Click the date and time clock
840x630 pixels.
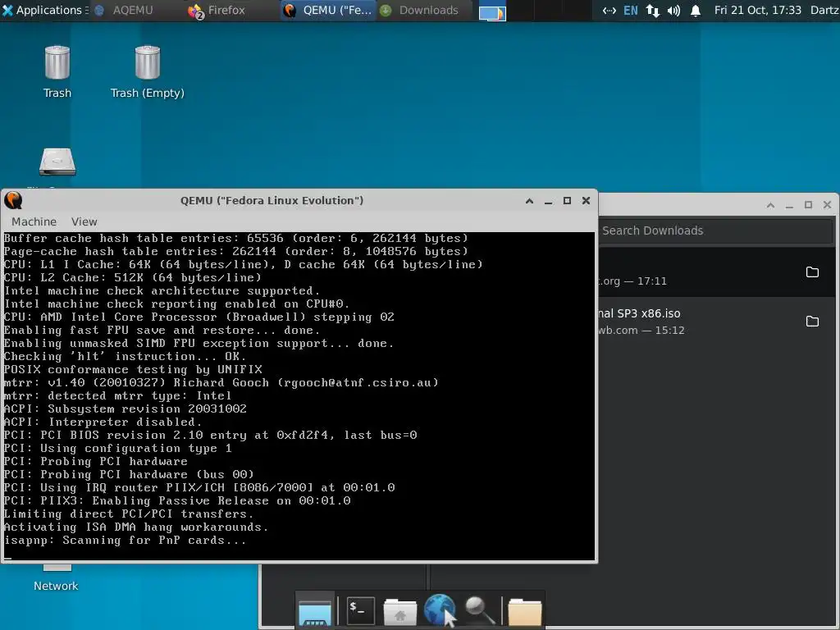point(757,10)
